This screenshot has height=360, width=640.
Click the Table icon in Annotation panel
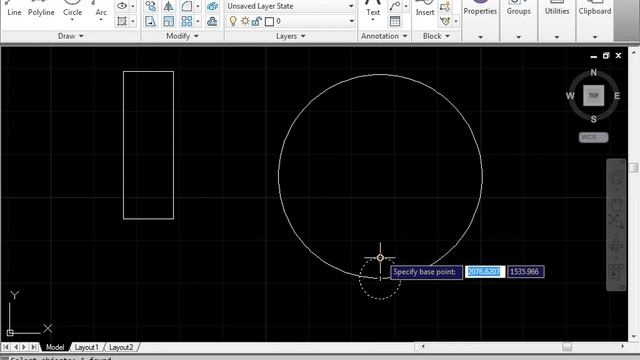tap(395, 21)
